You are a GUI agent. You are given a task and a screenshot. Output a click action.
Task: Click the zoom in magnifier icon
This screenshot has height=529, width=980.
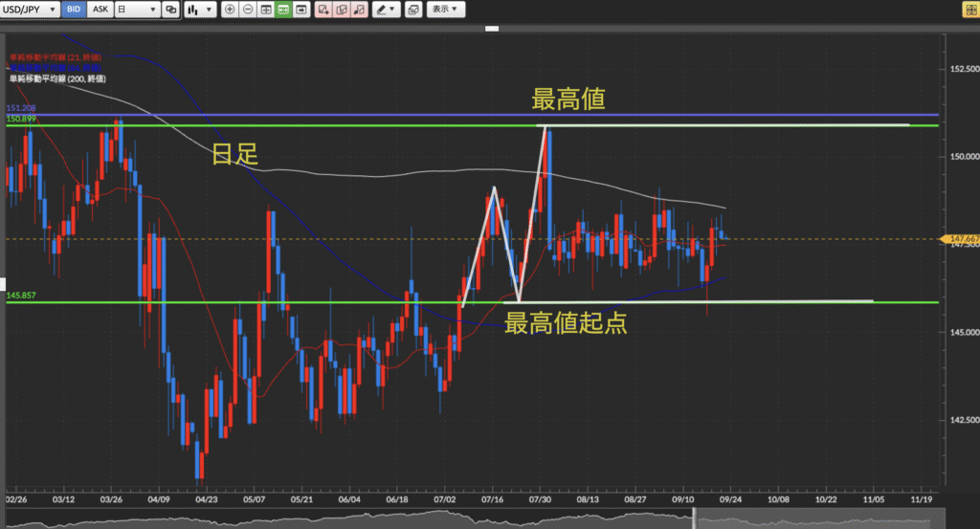pos(230,10)
